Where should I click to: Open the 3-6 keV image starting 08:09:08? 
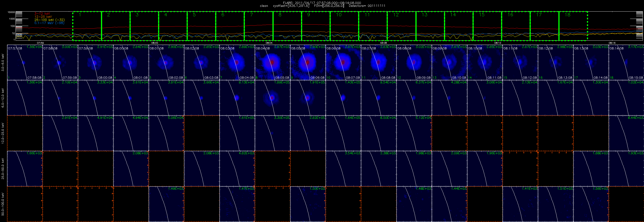(449, 63)
